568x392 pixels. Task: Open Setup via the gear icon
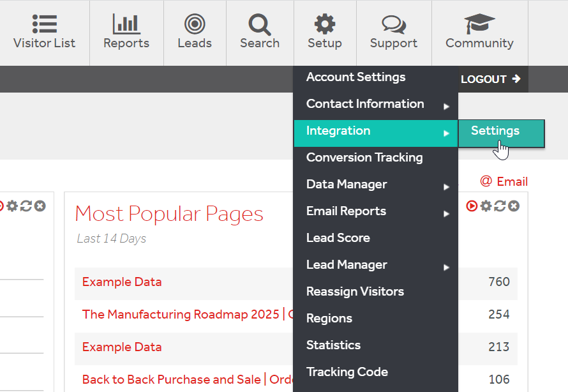(324, 24)
